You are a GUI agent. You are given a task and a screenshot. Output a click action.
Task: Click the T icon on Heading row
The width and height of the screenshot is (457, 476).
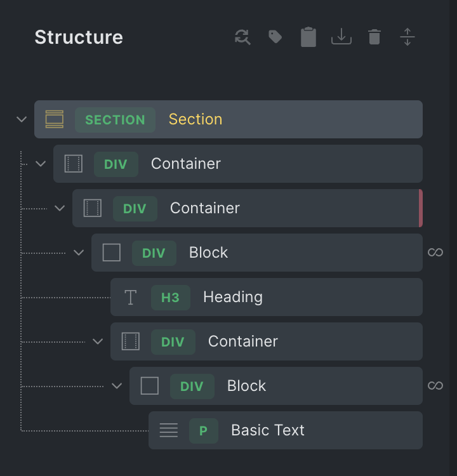pyautogui.click(x=130, y=297)
